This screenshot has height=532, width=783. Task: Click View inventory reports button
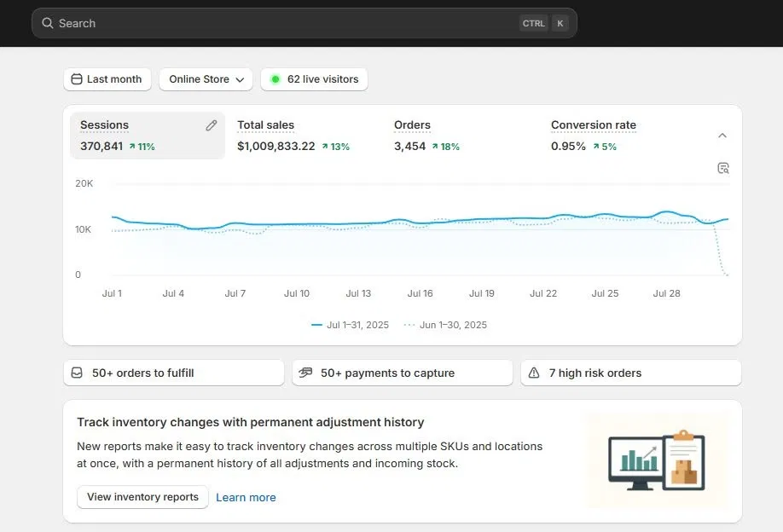142,497
